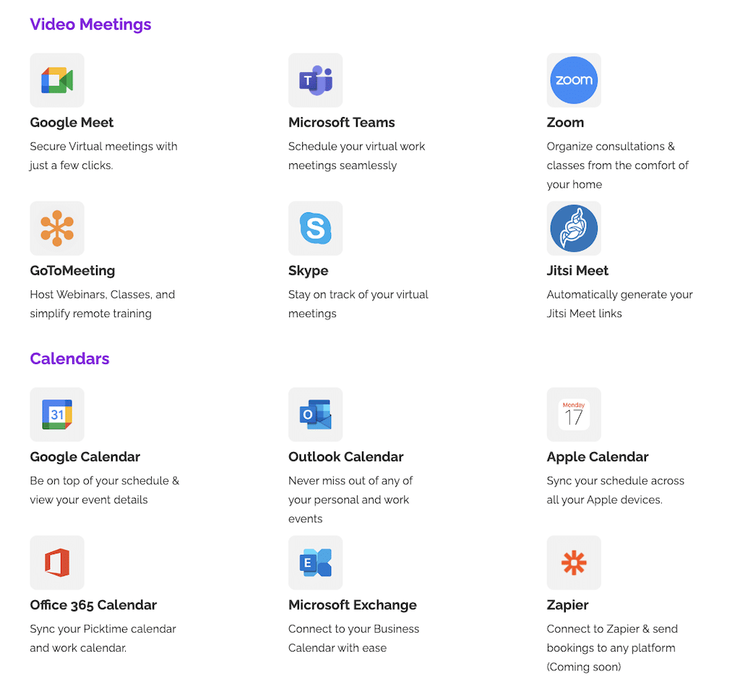Select the Microsoft Exchange icon

(x=315, y=563)
